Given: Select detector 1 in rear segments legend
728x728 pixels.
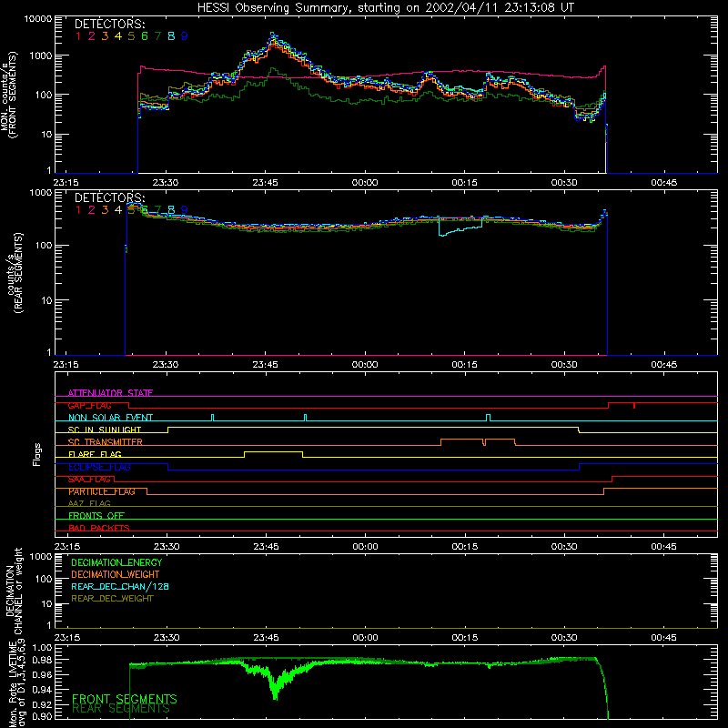Looking at the screenshot, I should [78, 210].
